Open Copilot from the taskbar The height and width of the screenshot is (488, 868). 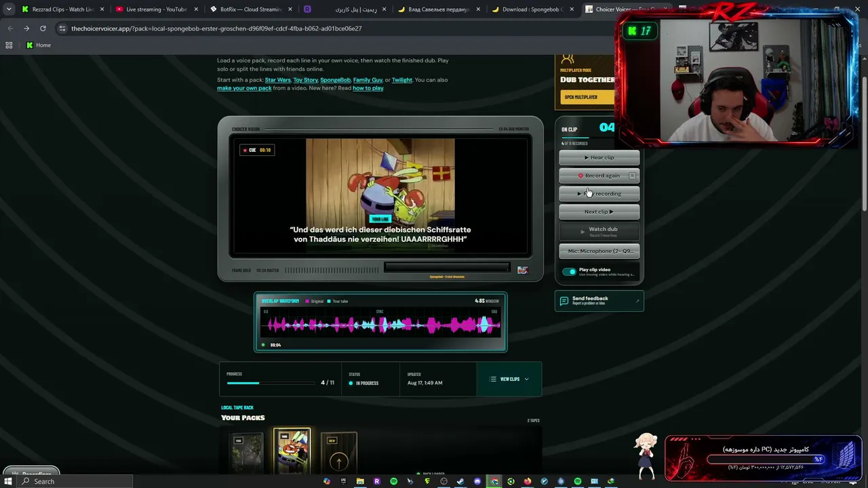coord(327,481)
